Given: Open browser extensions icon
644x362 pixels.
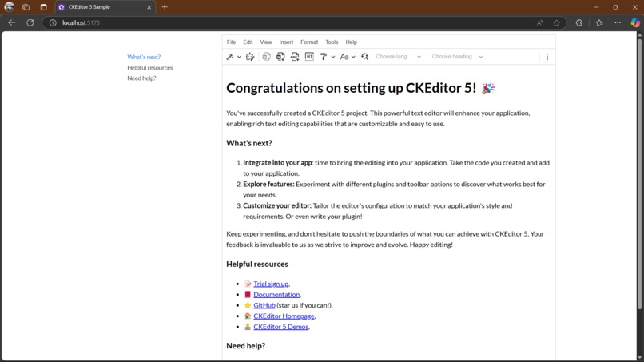Looking at the screenshot, I should tap(579, 22).
